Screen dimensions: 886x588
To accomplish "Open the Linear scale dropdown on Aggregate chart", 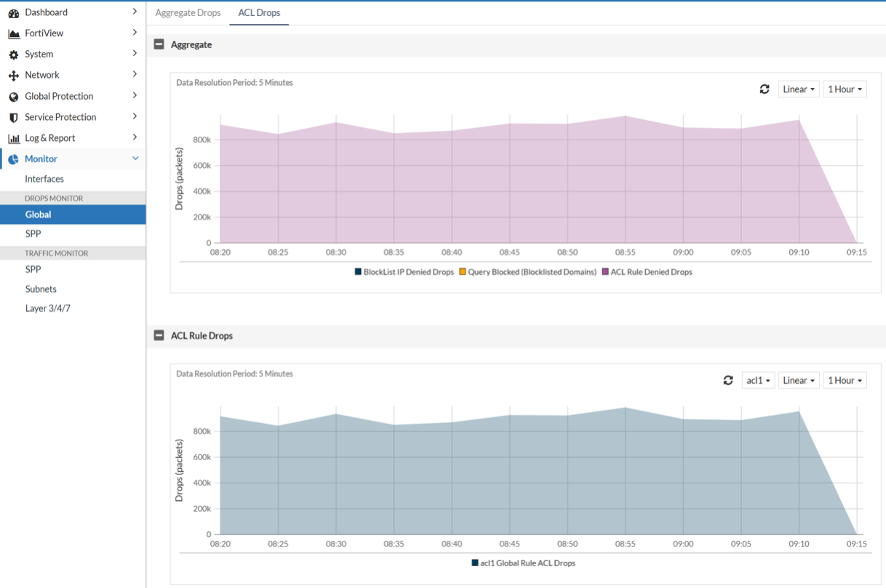I will [799, 89].
